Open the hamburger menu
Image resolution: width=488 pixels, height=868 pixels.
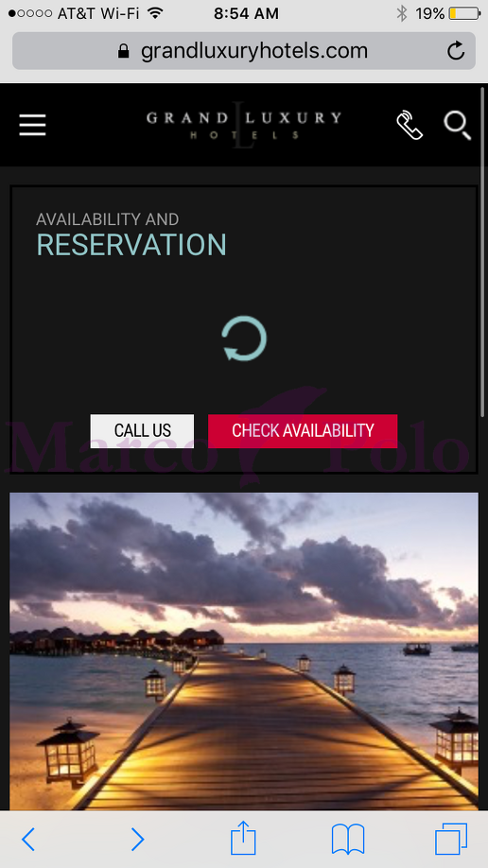click(x=33, y=125)
